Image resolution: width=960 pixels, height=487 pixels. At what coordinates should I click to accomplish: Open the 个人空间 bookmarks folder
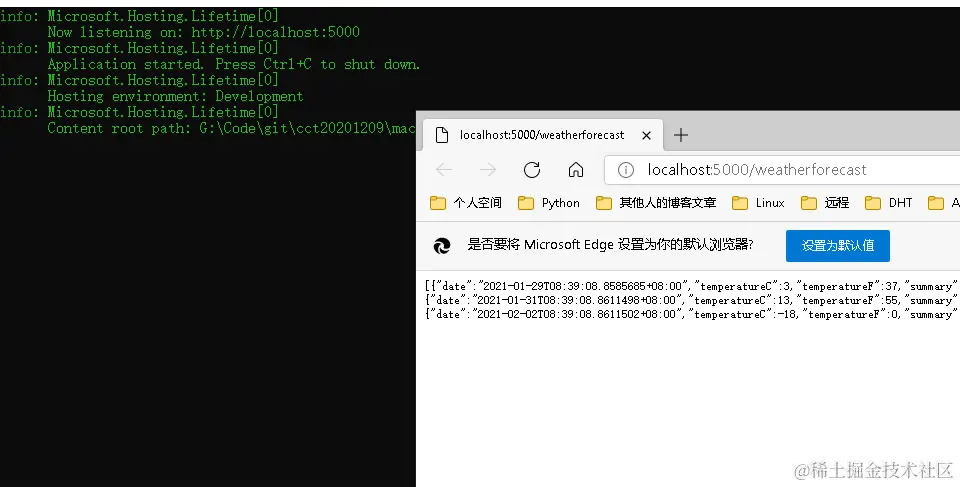[x=466, y=203]
